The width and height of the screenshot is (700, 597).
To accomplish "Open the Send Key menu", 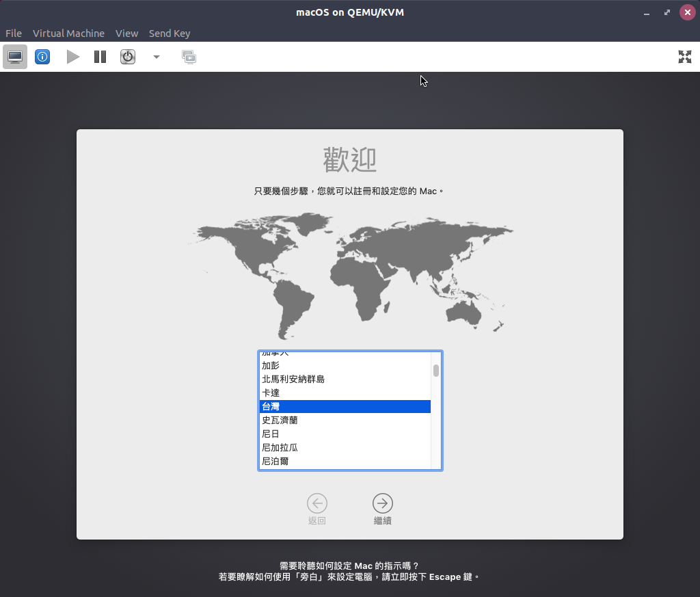I will click(x=170, y=34).
